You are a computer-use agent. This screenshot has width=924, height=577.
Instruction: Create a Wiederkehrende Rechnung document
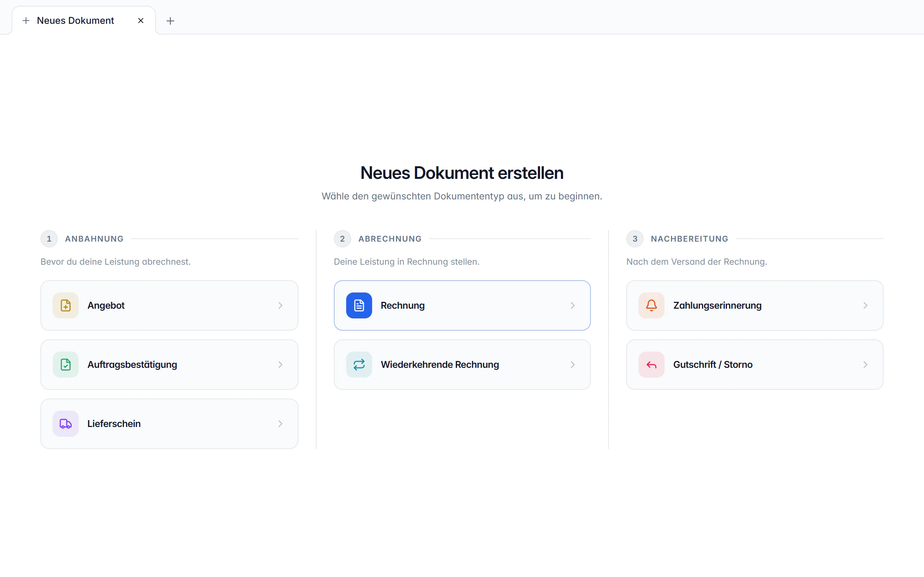[x=462, y=365]
